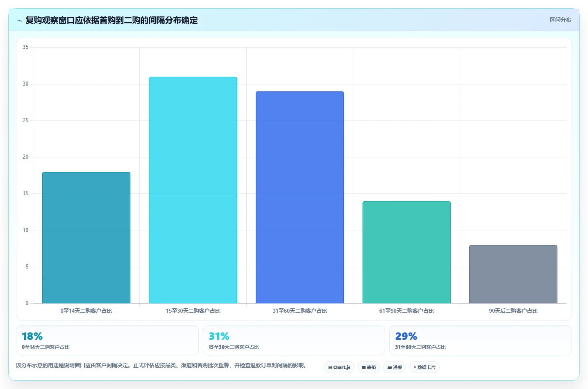Click the y-axis value 25
Image resolution: width=588 pixels, height=389 pixels.
point(25,120)
